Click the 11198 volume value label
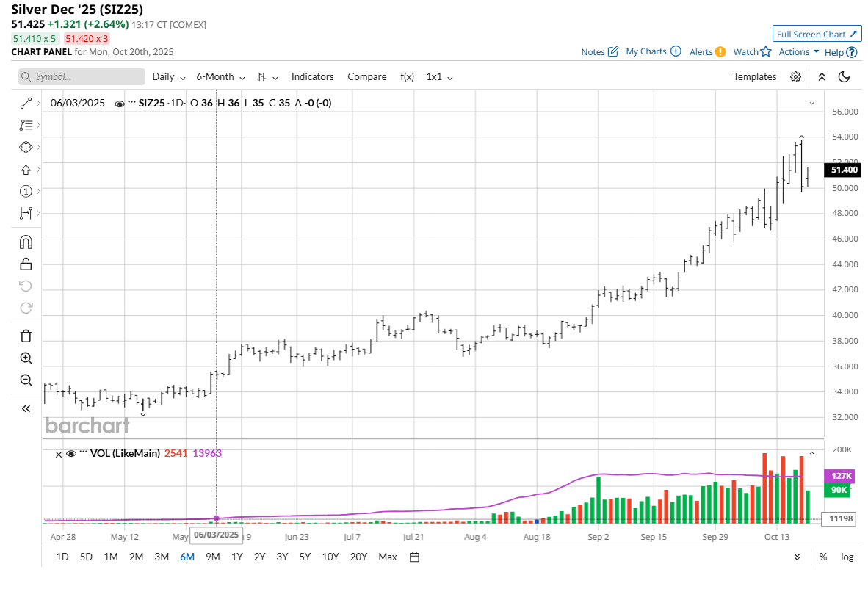 tap(840, 518)
